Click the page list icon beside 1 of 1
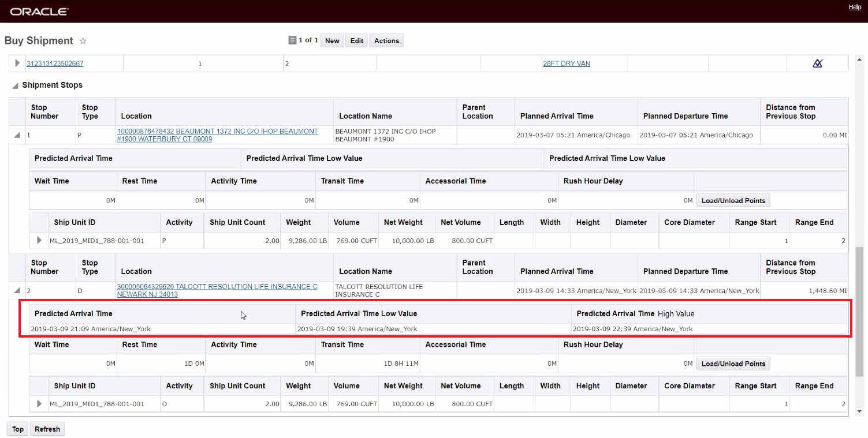 [292, 40]
